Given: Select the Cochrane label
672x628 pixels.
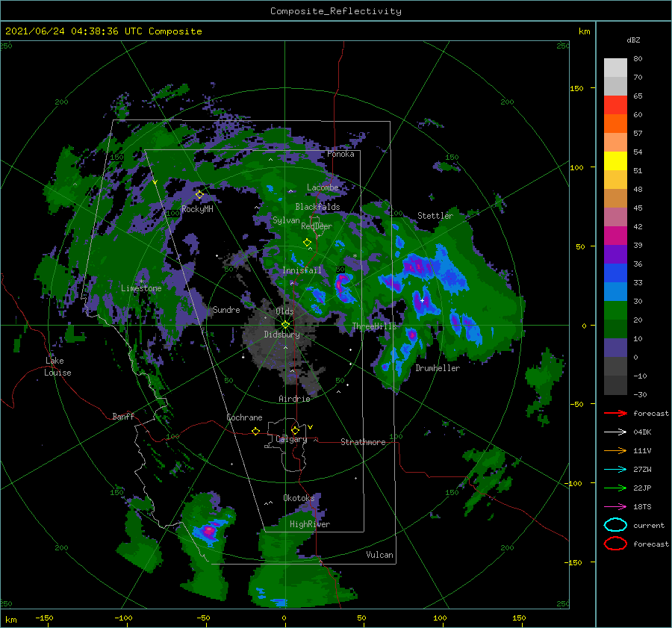Looking at the screenshot, I should coord(244,417).
